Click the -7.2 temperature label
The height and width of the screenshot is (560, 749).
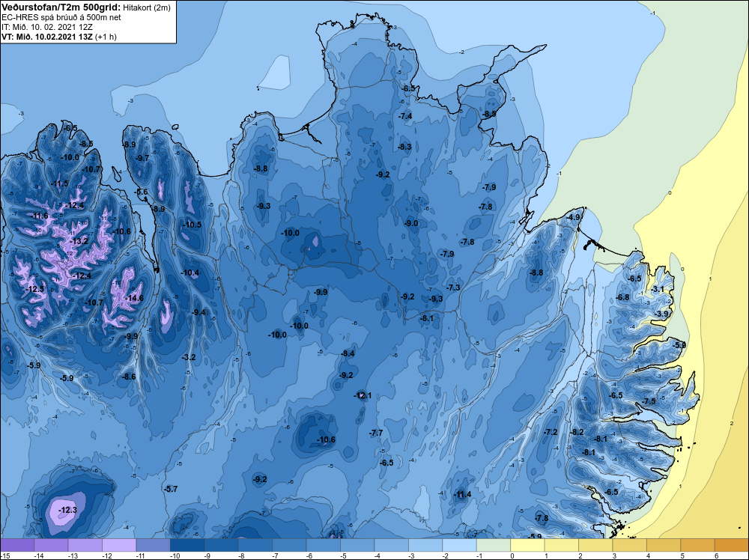coord(551,432)
